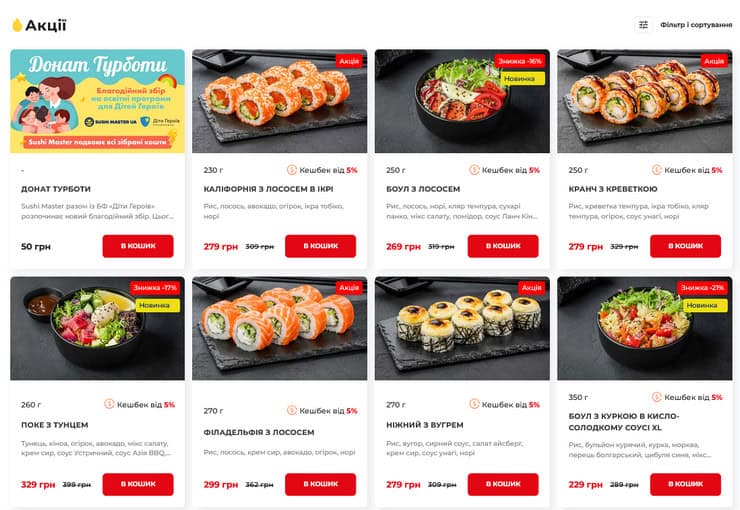Click cashback coin icon on Ніжний з вугрем

click(474, 404)
